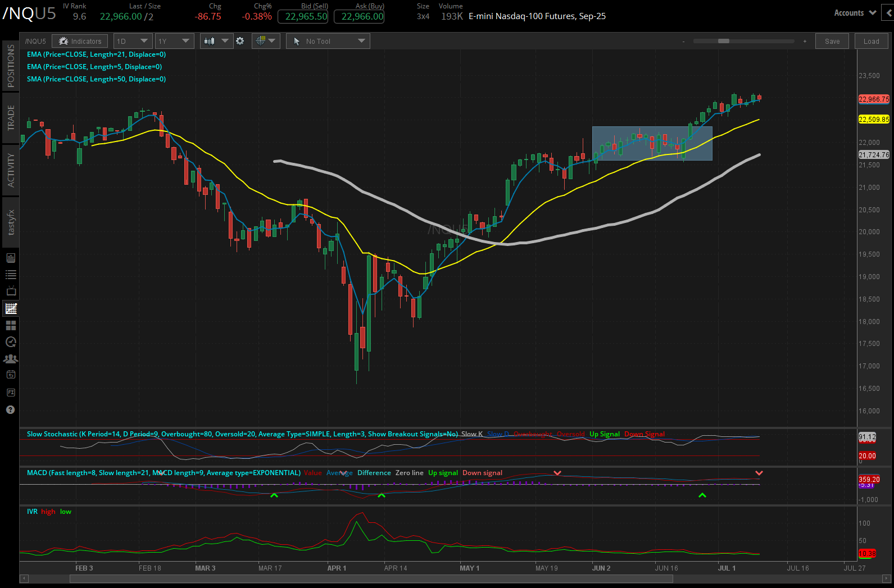Expand the Accounts dropdown
894x588 pixels.
click(x=855, y=13)
